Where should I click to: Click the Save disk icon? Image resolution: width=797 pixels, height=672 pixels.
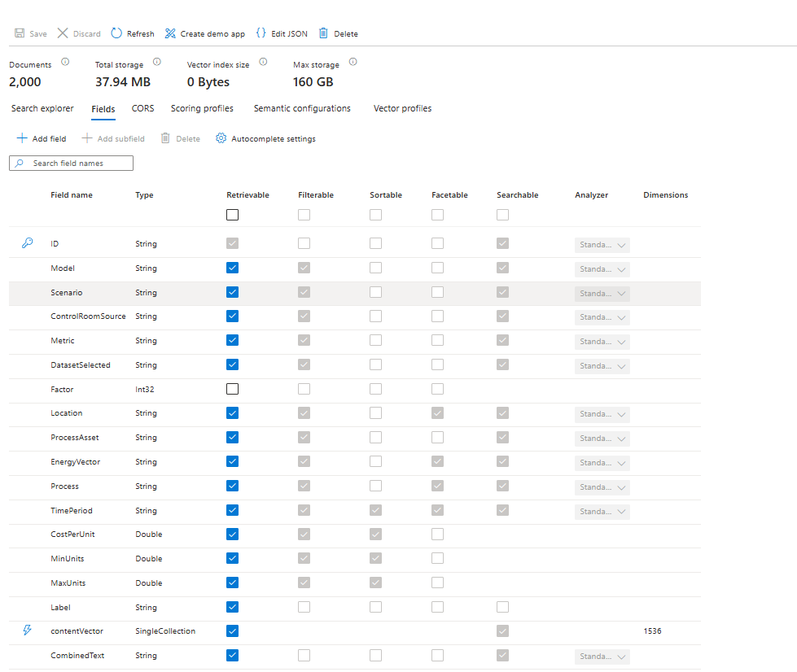(20, 33)
